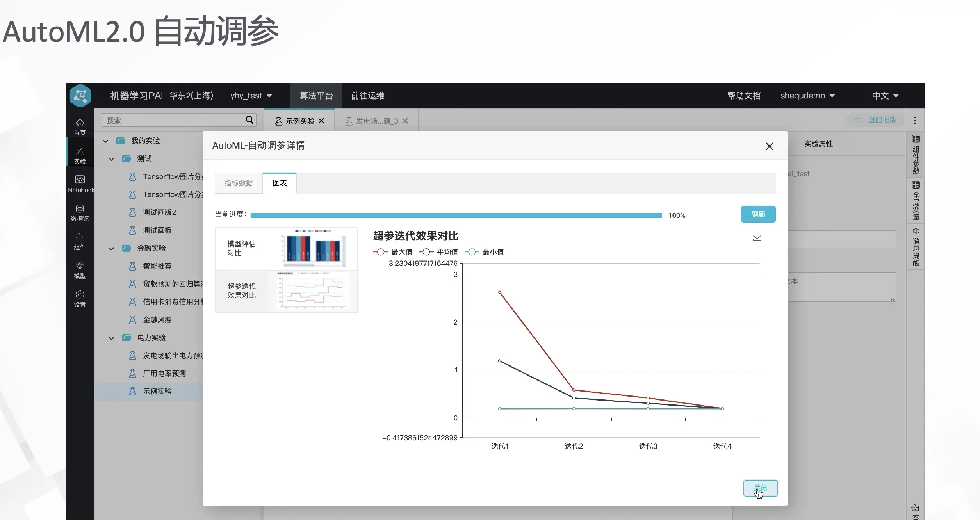Viewport: 980px width, 520px height.
Task: Collapse the 我的实验 tree folder
Action: (x=105, y=141)
